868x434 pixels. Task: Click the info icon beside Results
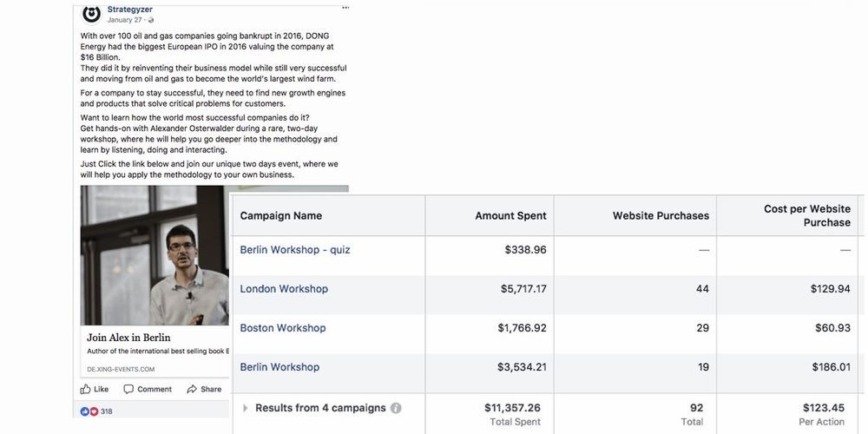pos(396,408)
